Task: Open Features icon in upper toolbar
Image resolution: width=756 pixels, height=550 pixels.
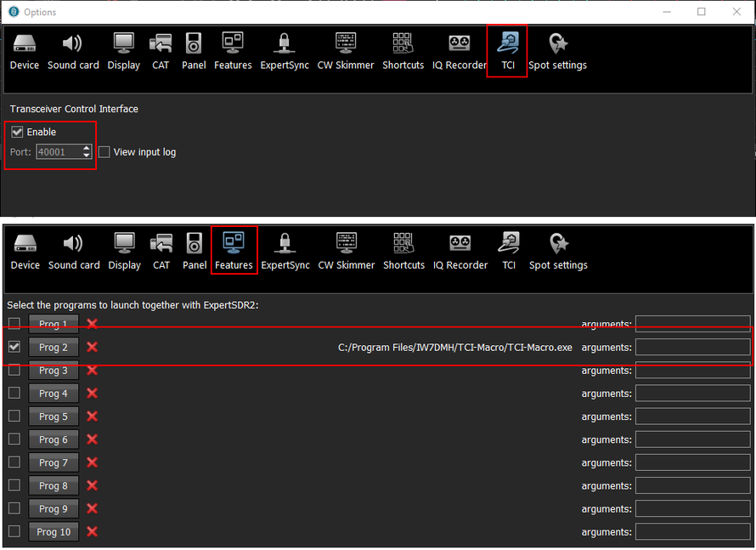Action: [233, 52]
